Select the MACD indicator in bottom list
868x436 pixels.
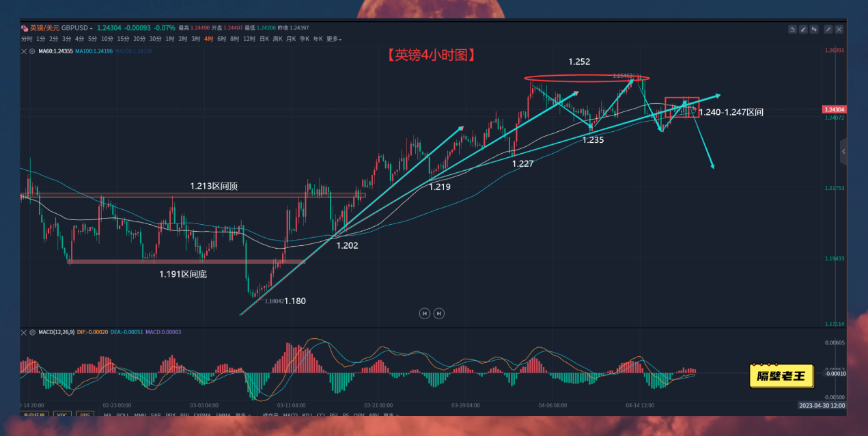point(290,415)
